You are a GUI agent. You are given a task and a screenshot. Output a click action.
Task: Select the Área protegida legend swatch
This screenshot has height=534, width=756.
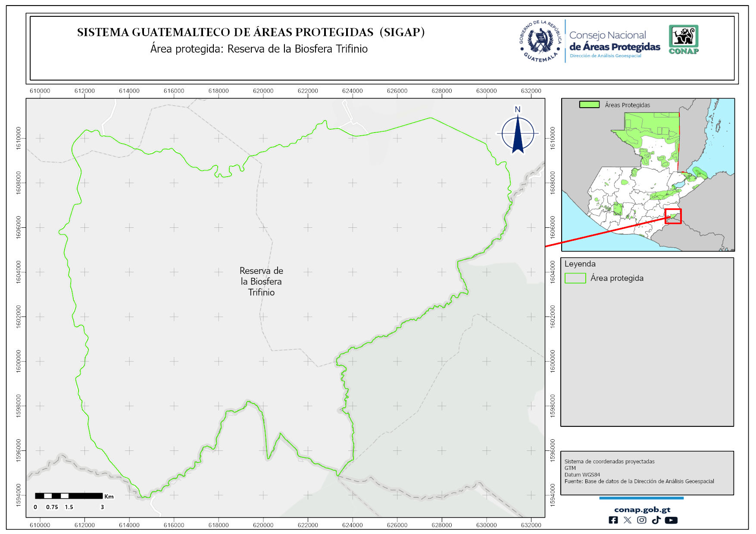coord(575,278)
